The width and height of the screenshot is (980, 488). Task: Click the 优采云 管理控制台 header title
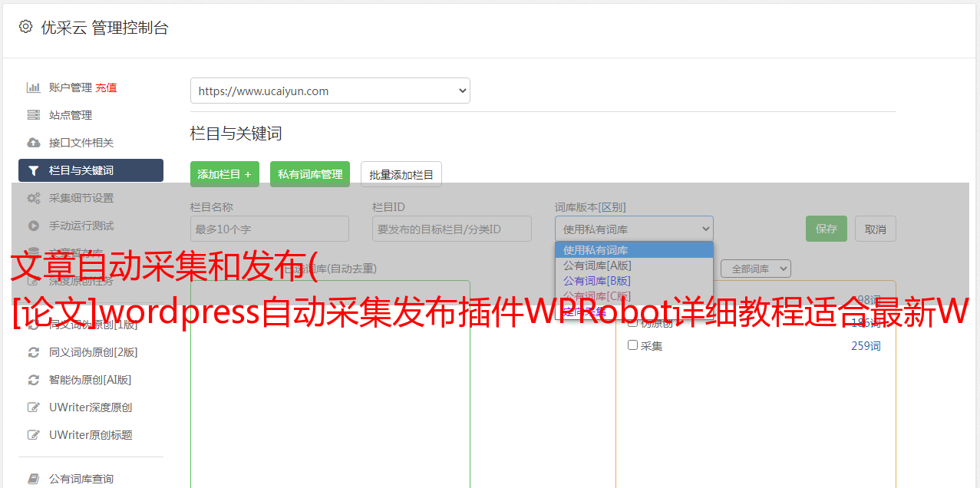click(x=104, y=28)
